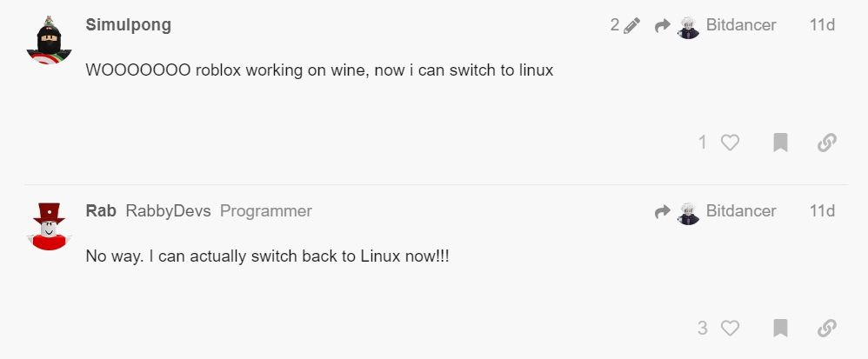Bookmark Rab's reply post
868x359 pixels.
[780, 328]
